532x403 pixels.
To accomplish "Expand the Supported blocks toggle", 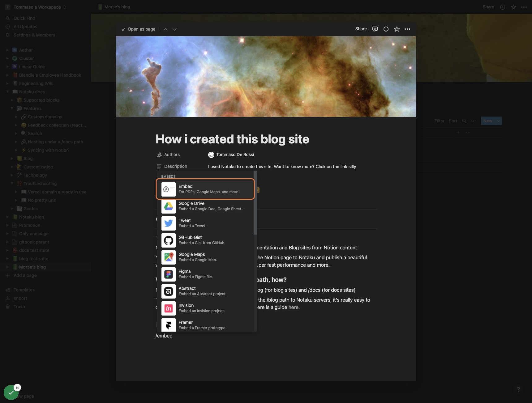I will pos(12,100).
